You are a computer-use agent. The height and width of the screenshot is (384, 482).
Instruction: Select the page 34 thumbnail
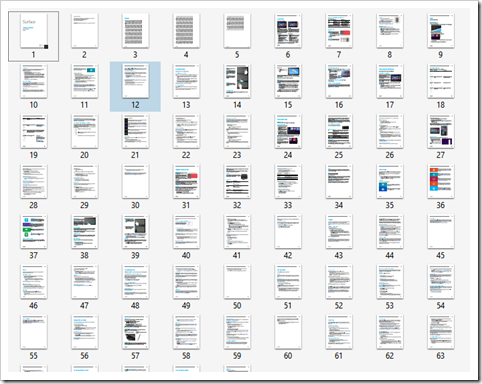click(x=339, y=181)
